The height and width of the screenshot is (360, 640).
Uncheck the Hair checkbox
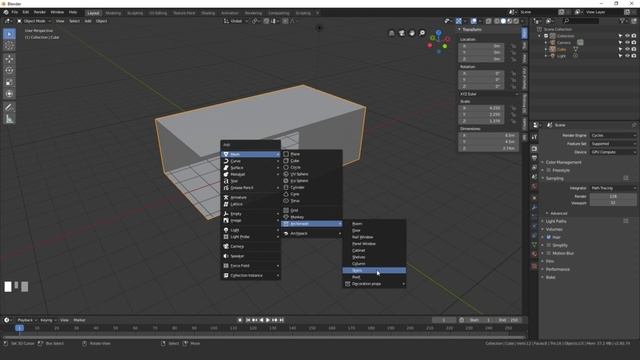[549, 237]
